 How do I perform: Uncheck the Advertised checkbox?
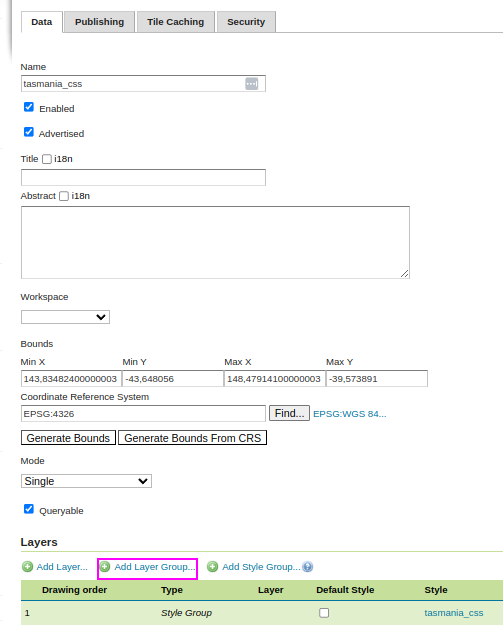(29, 132)
